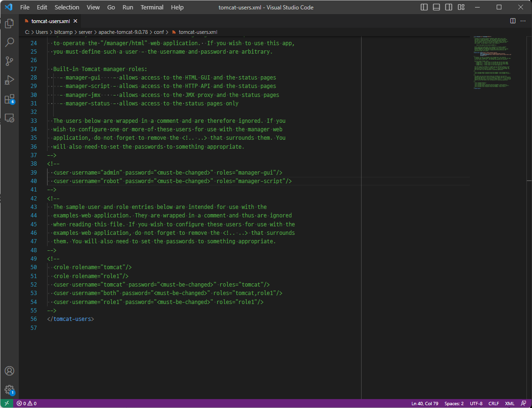The image size is (532, 408).
Task: Expand the C: drive breadcrumb
Action: pyautogui.click(x=27, y=32)
